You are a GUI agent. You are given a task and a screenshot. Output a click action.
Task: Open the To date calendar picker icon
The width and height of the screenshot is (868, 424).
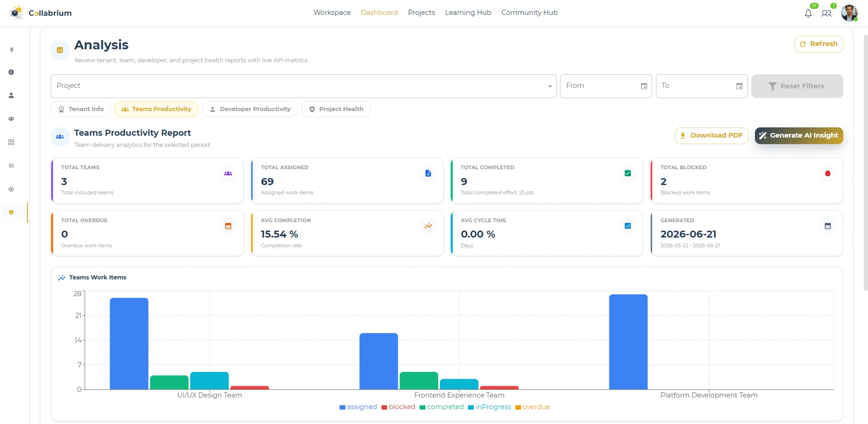click(739, 86)
